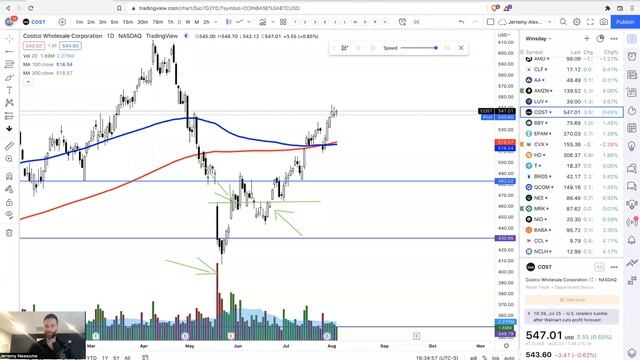Select LUV row in the watchlist

click(x=571, y=101)
